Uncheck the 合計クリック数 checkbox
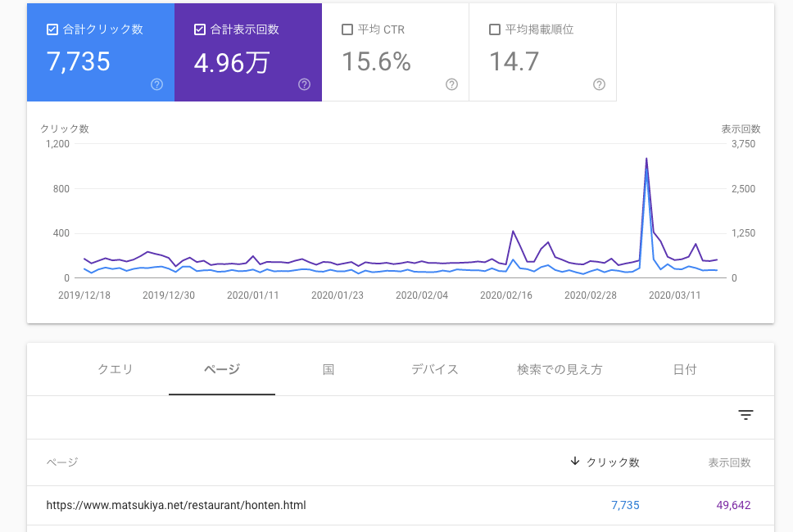The height and width of the screenshot is (532, 793). [52, 29]
